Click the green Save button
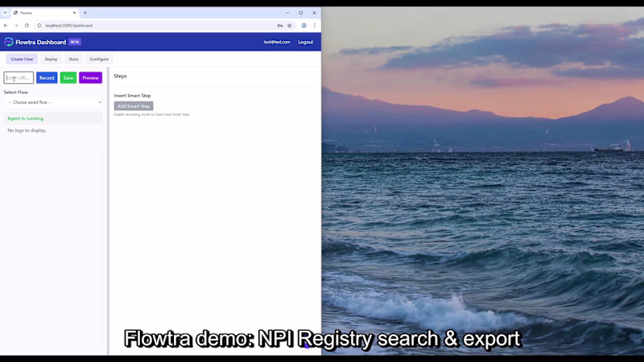 pos(68,77)
